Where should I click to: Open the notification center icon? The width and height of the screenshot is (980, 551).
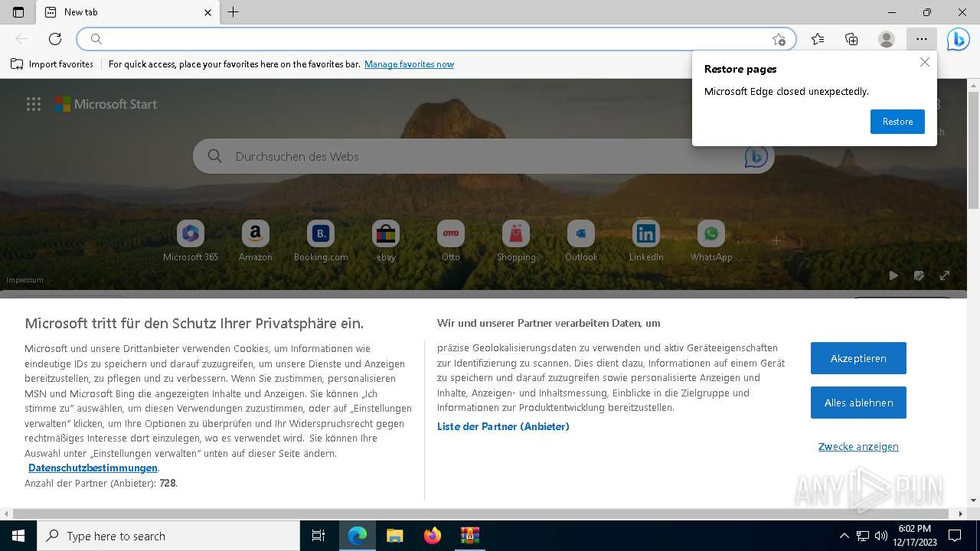tap(955, 536)
